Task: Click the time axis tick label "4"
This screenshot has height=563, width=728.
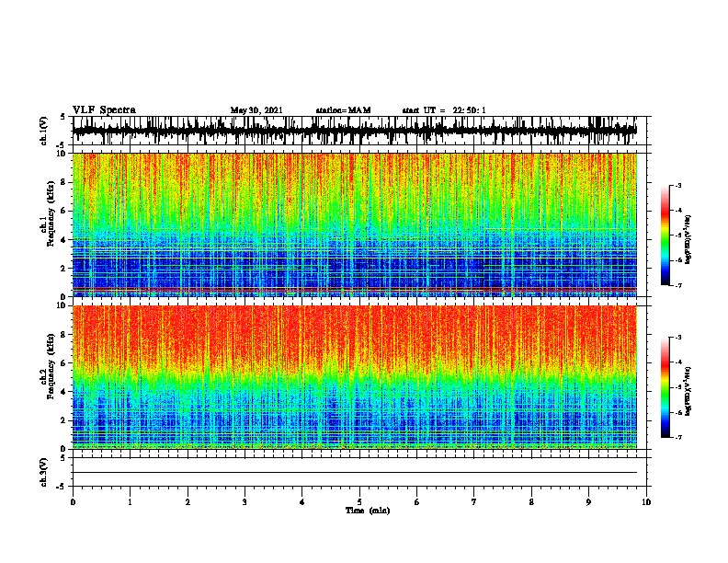Action: pyautogui.click(x=302, y=502)
